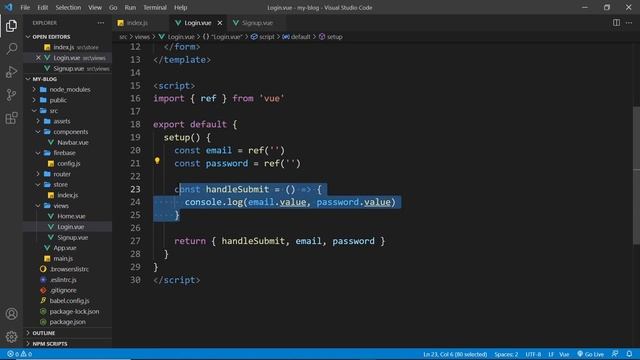Image resolution: width=640 pixels, height=360 pixels.
Task: Close Login.vue in Open Editors list
Action: [x=38, y=58]
